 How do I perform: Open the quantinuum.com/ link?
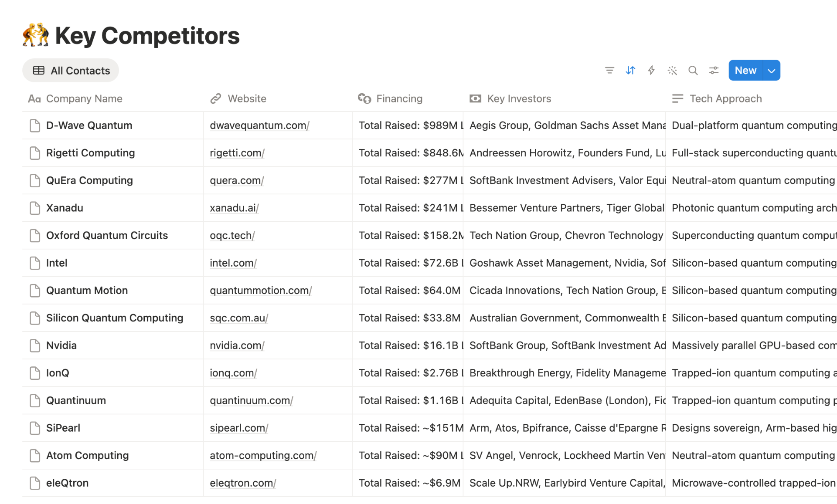click(x=252, y=400)
